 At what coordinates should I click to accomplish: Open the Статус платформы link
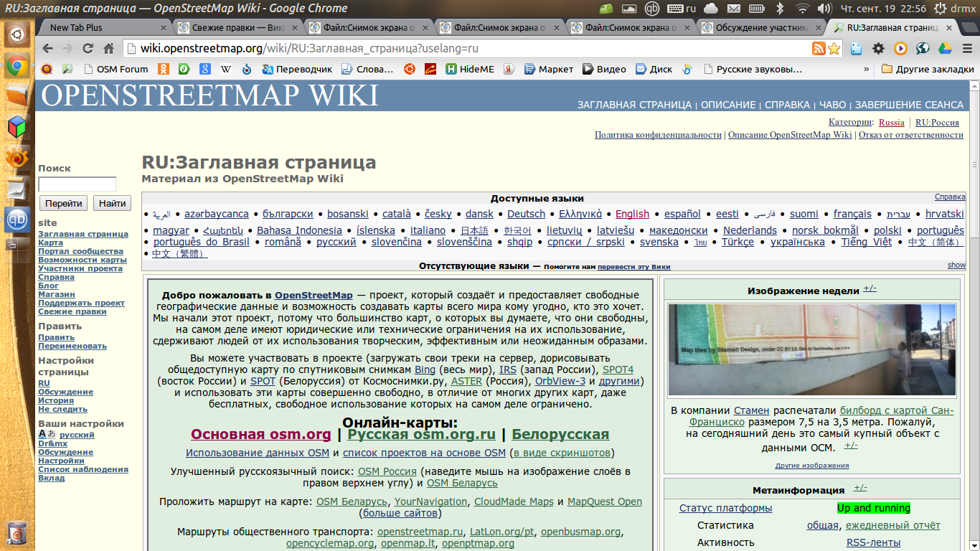pos(726,508)
